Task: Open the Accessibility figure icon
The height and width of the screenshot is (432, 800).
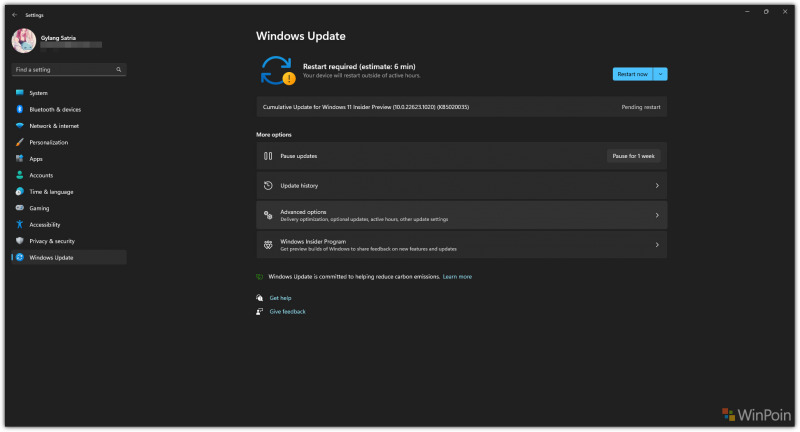Action: [x=19, y=224]
